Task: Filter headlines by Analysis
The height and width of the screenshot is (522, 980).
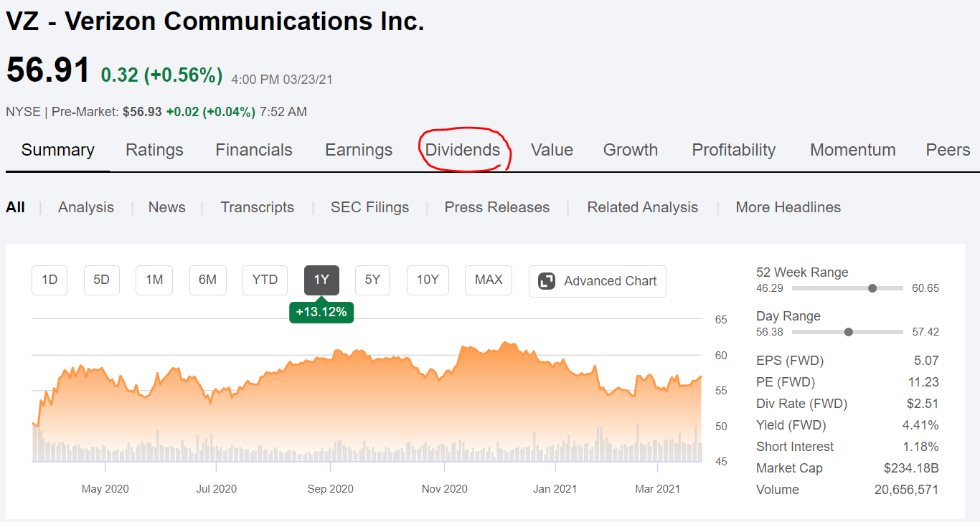Action: (x=86, y=207)
